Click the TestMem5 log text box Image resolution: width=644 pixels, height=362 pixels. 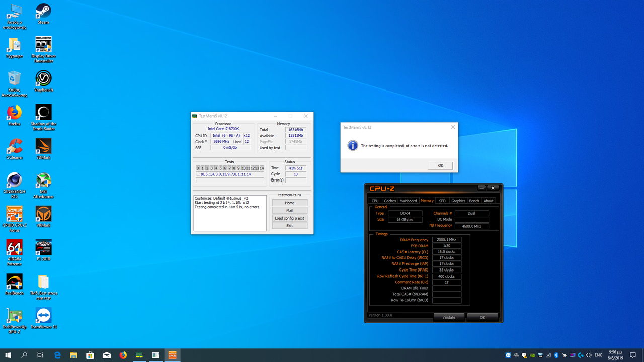tap(230, 213)
